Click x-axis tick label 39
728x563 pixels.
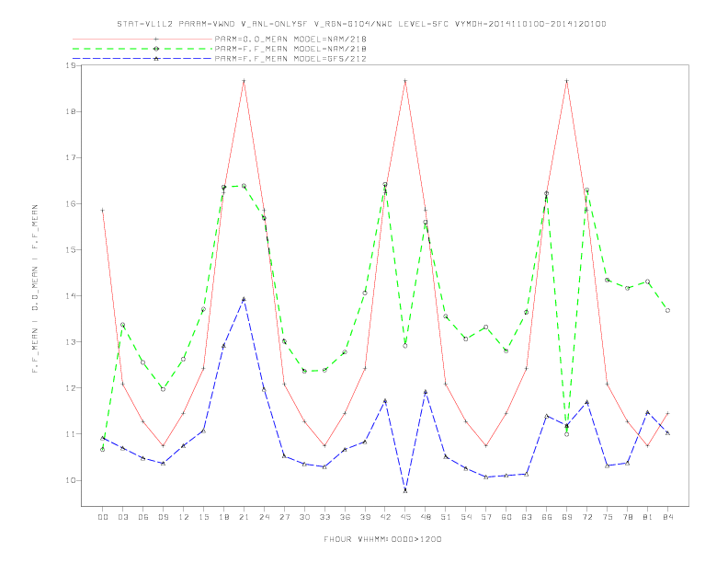[x=365, y=517]
